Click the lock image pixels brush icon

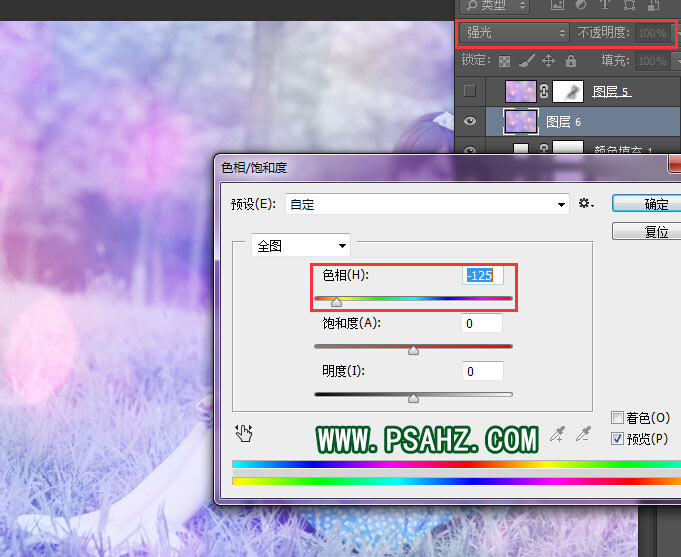(527, 61)
